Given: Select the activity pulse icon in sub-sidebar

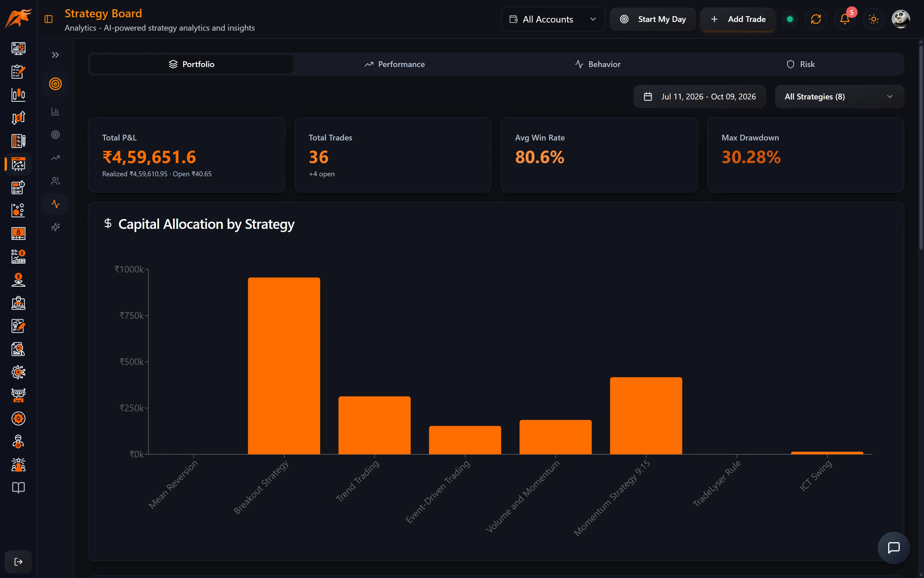Looking at the screenshot, I should 55,204.
